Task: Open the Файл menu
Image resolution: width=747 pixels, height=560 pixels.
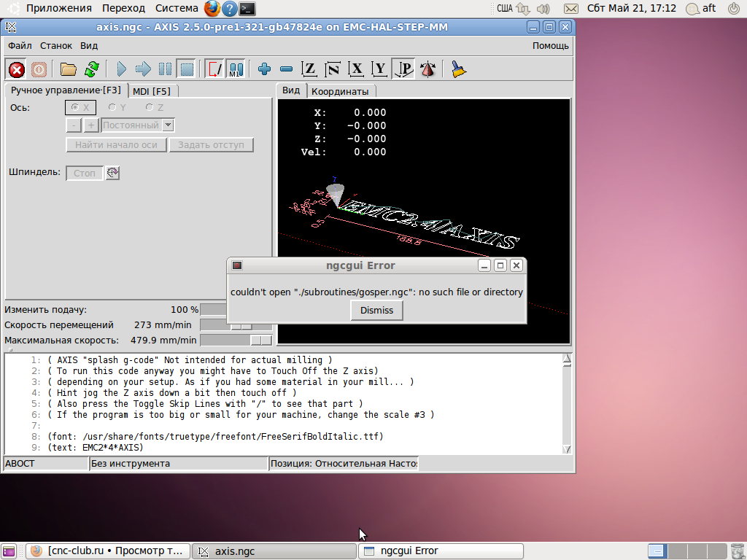Action: click(x=20, y=46)
